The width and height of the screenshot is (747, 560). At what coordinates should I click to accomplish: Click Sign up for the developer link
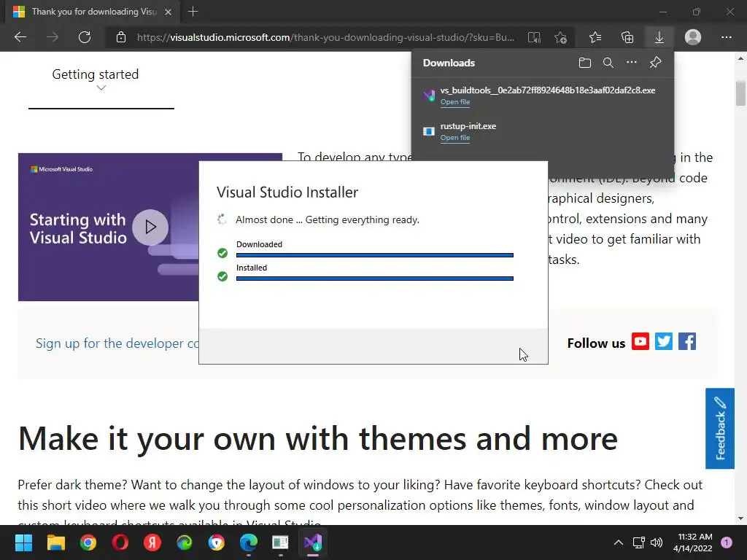click(x=117, y=343)
